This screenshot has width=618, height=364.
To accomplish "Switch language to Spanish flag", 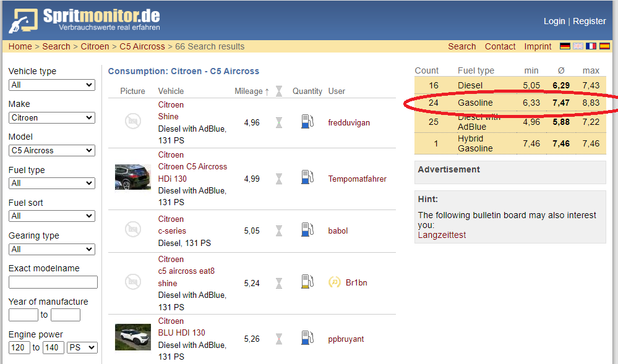I will pyautogui.click(x=604, y=46).
